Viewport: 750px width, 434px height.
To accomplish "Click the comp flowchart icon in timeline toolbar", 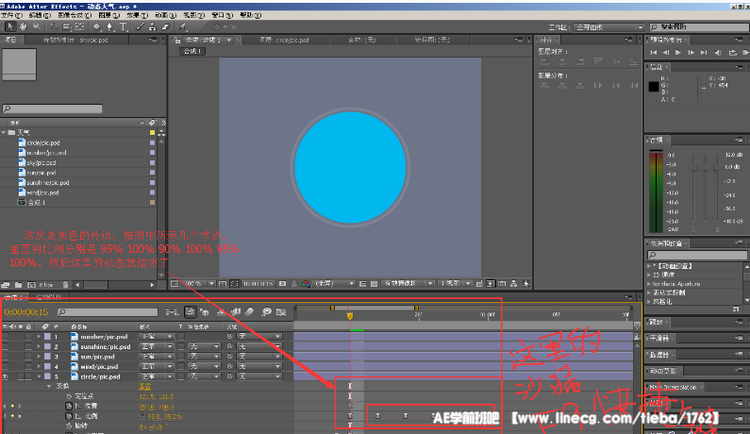I will click(x=172, y=312).
